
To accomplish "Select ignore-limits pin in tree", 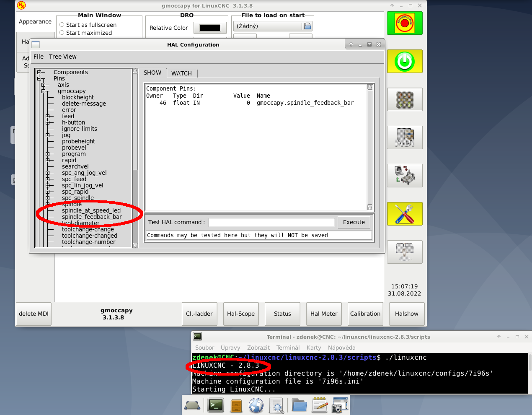I will pyautogui.click(x=80, y=129).
